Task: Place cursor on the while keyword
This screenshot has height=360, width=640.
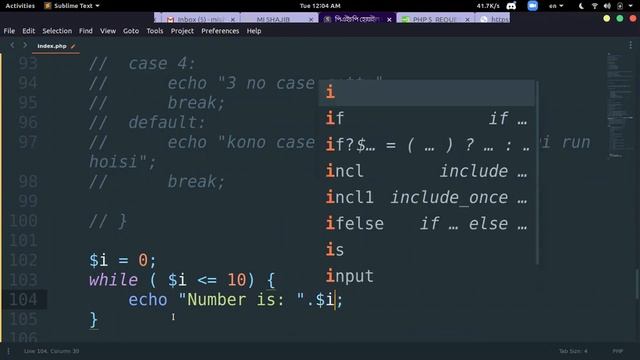Action: (113, 280)
